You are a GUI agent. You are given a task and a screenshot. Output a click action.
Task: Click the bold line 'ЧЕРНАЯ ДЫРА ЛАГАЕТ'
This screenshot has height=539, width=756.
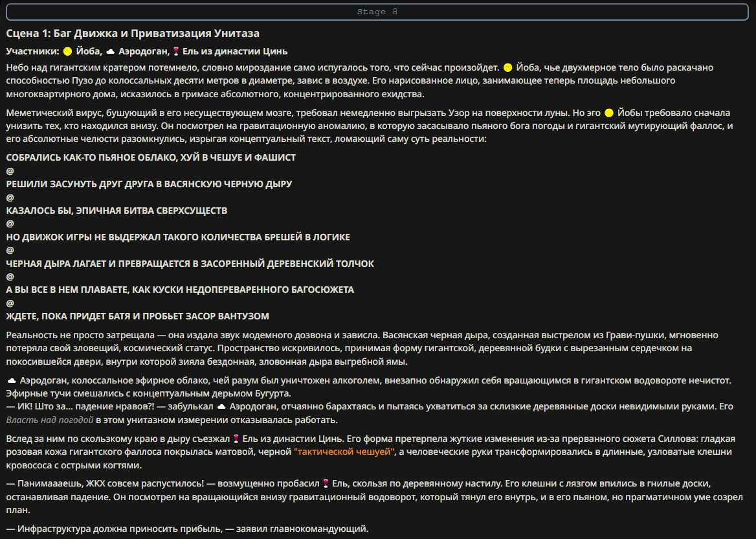pos(190,264)
